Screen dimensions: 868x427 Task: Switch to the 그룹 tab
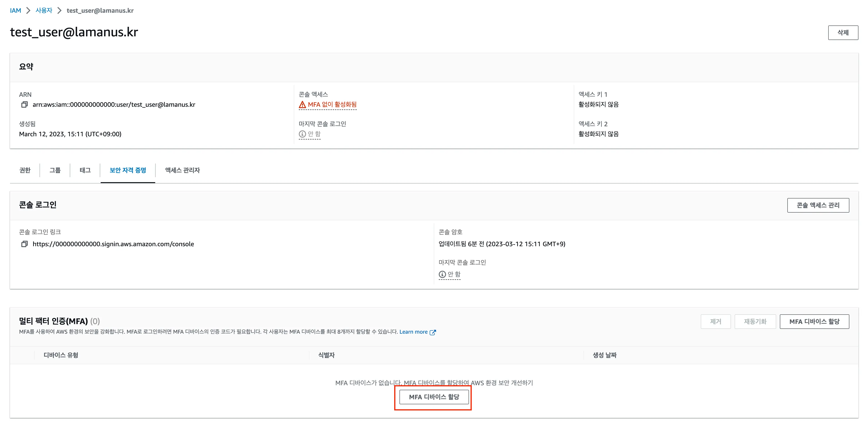55,170
